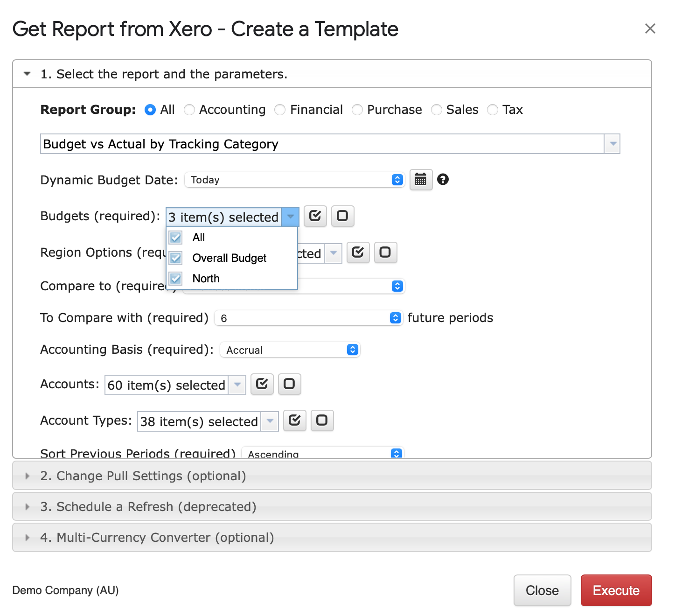Deselect all Region Options with empty box icon

click(385, 252)
